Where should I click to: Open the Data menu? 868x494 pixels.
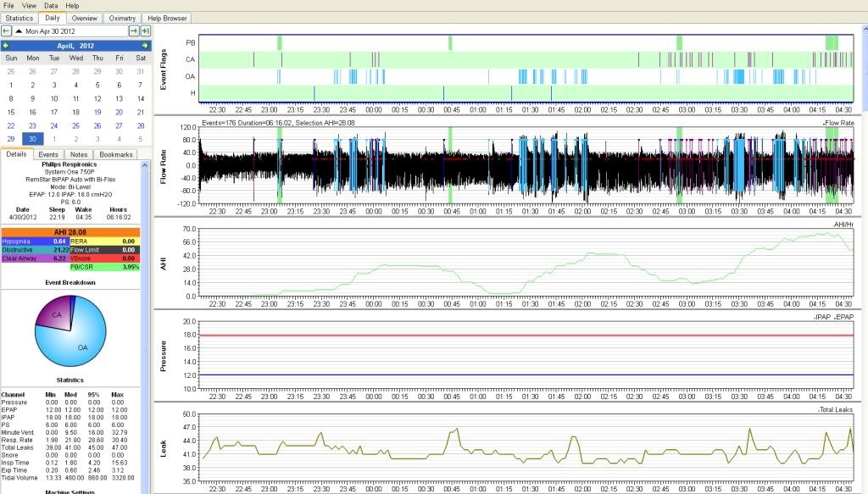[x=51, y=6]
